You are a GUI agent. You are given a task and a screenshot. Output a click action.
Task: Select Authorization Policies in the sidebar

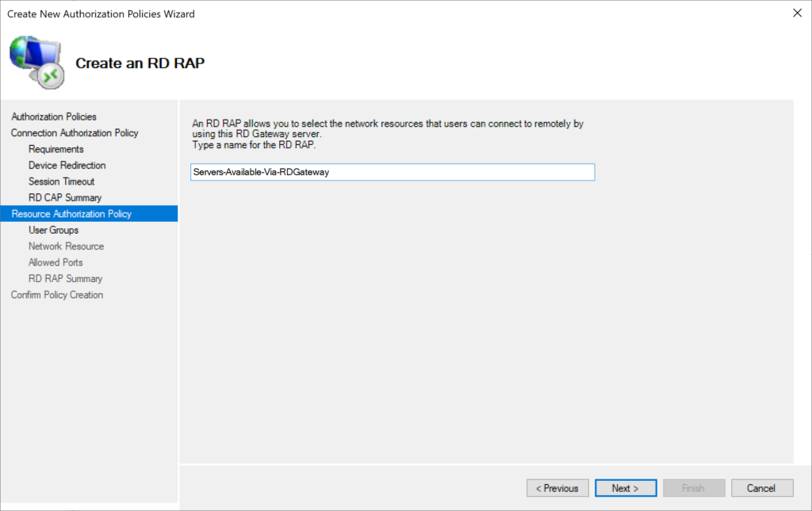pos(53,116)
